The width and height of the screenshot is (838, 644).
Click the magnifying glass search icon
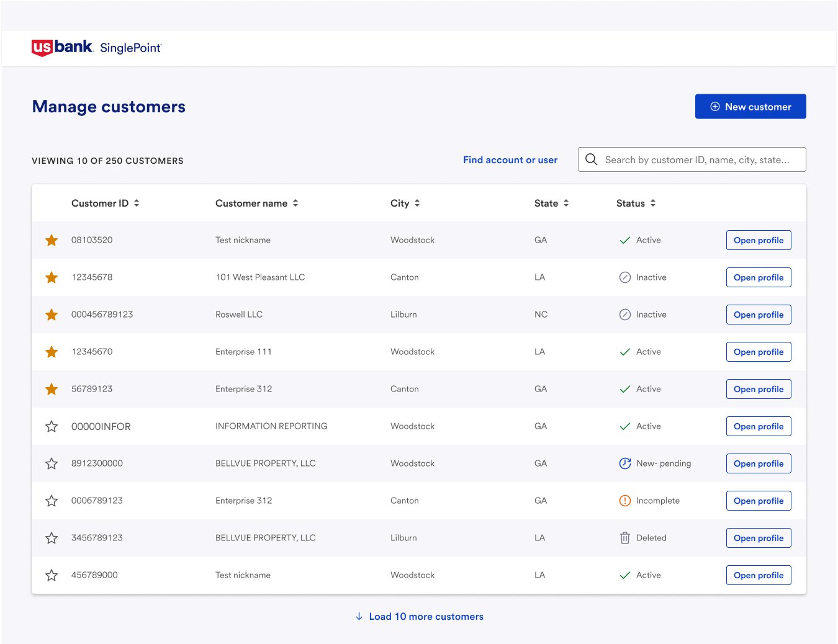(x=592, y=159)
